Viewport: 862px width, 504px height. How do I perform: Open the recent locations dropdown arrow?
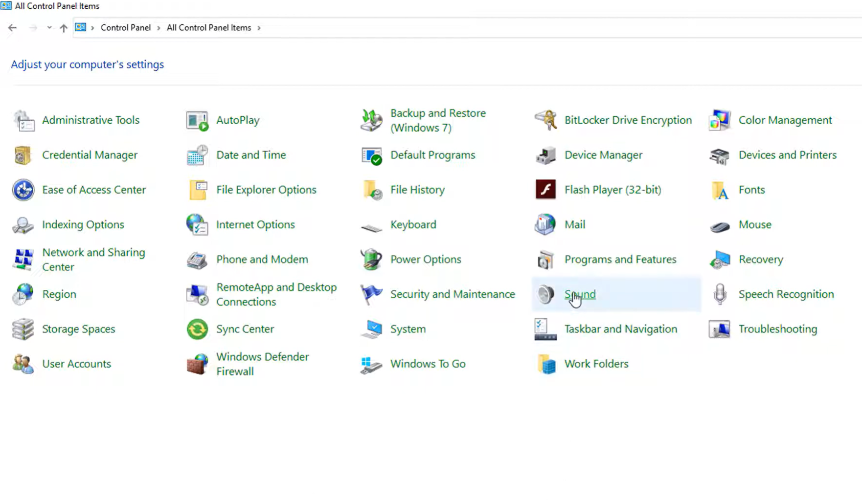tap(49, 28)
